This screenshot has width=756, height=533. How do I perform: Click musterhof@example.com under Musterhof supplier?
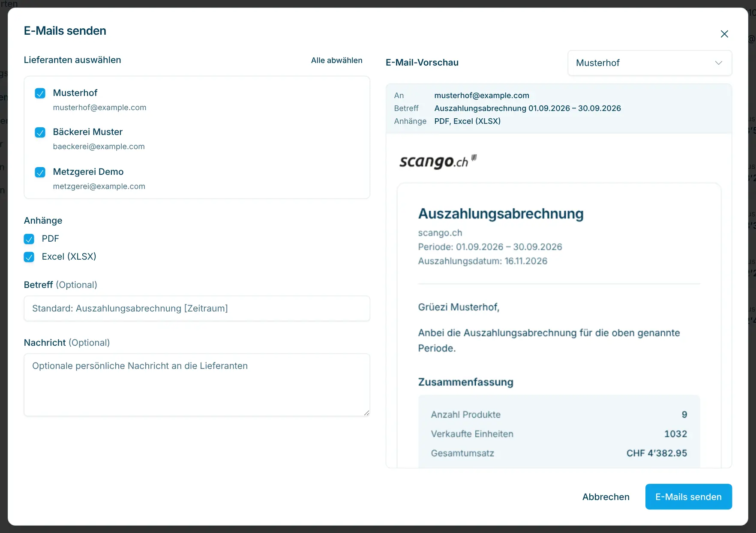point(99,108)
